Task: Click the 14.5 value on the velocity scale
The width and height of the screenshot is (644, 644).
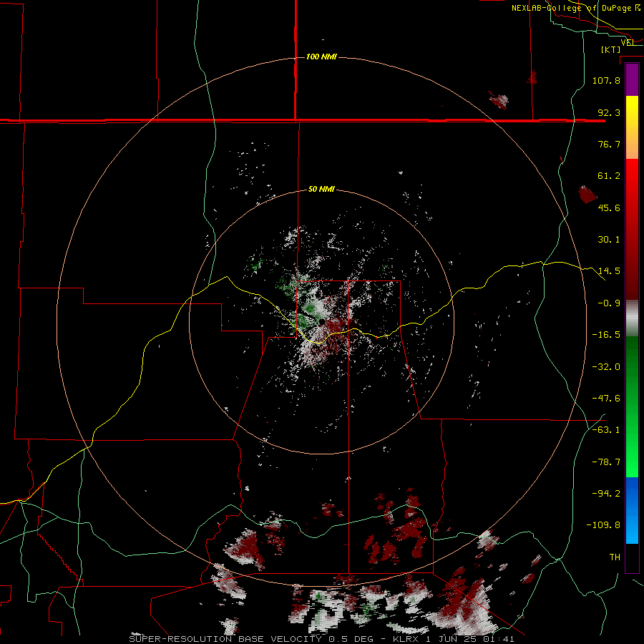Action: (x=609, y=271)
